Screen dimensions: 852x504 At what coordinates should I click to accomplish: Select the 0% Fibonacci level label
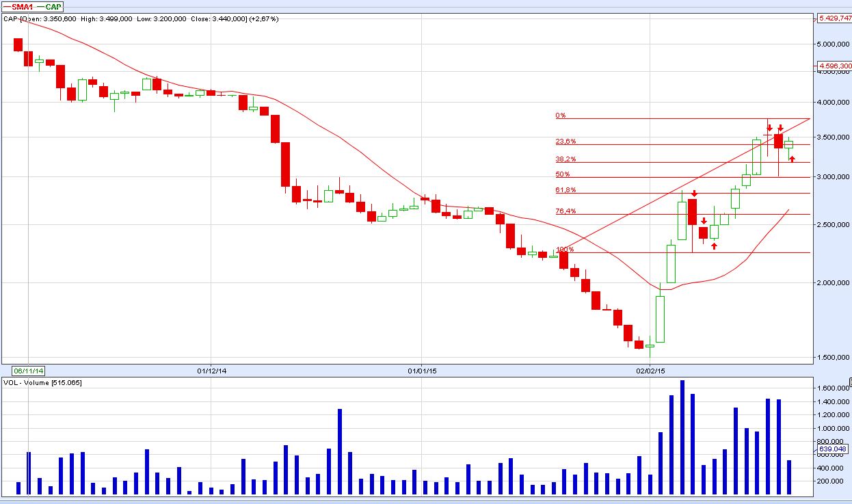click(561, 116)
